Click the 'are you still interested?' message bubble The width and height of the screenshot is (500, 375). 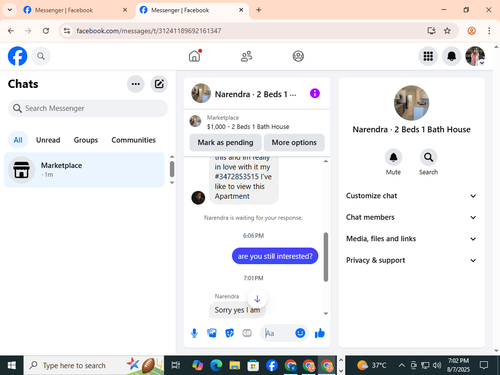(275, 256)
